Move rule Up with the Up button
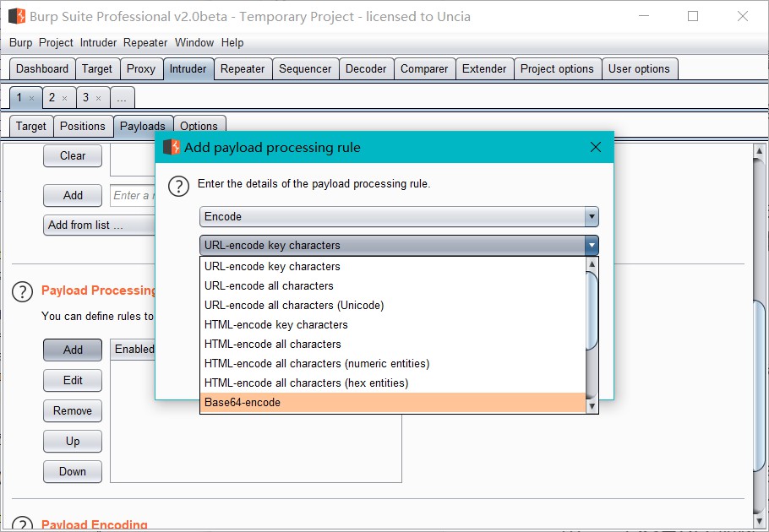Image resolution: width=769 pixels, height=532 pixels. pos(73,441)
